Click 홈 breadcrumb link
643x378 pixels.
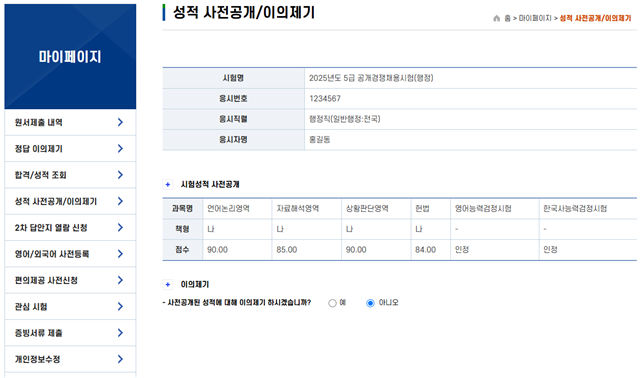(x=507, y=18)
